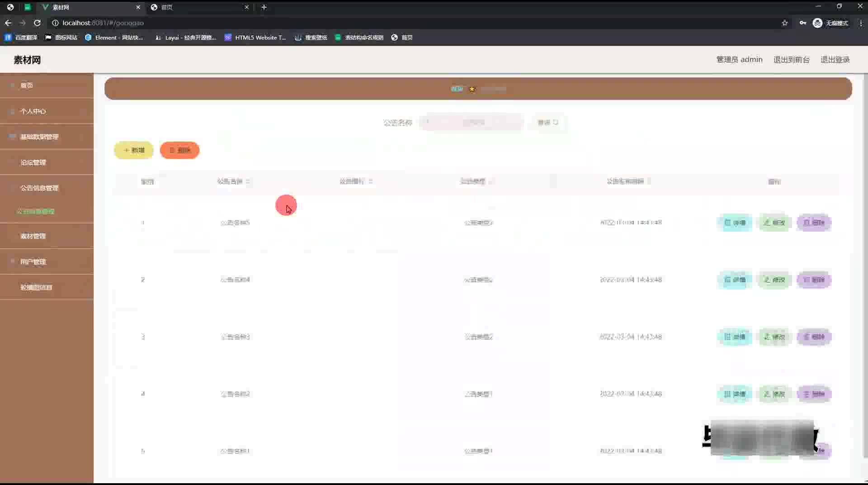
Task: Open the 搜索壁纸 bookmark
Action: (311, 38)
